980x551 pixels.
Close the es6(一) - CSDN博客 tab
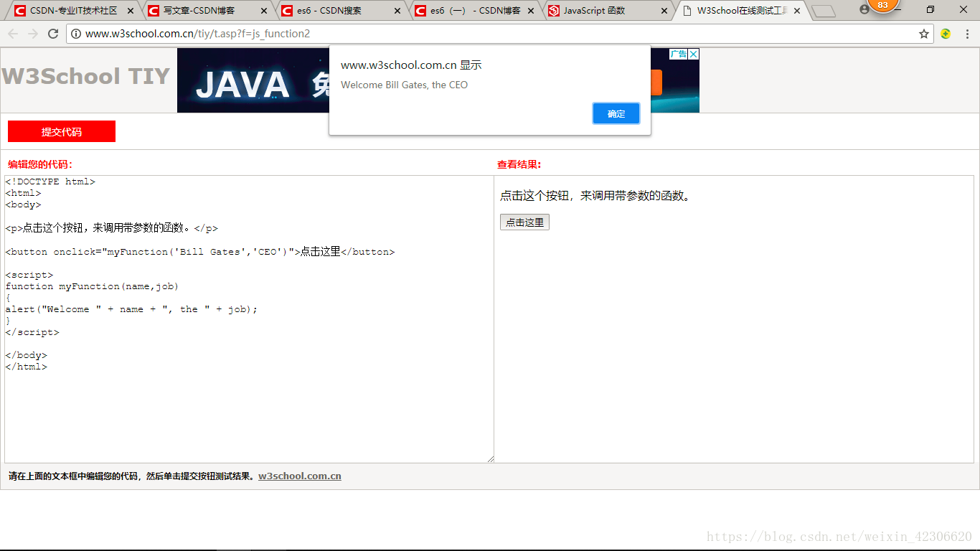[x=531, y=11]
